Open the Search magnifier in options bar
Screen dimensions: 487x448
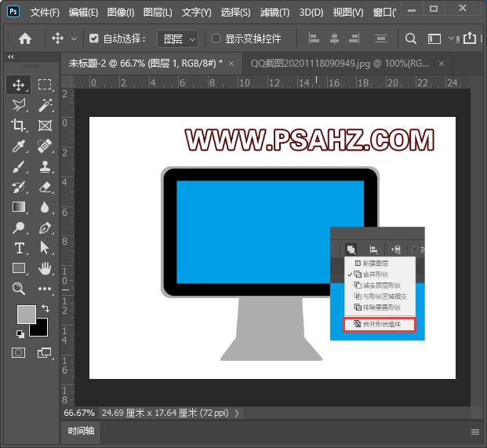tap(411, 38)
